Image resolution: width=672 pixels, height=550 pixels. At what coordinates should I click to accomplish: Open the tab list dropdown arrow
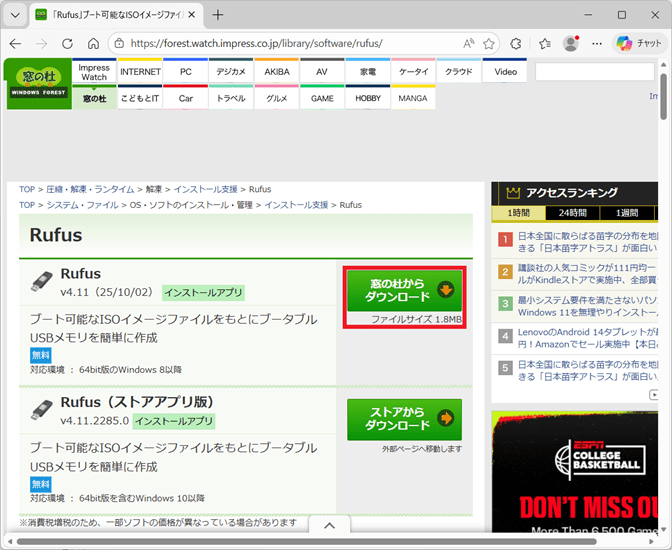click(15, 15)
